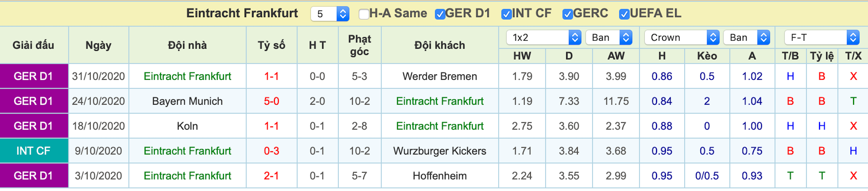Select the Hoffenheim away team
The image size is (868, 191).
coord(440,176)
